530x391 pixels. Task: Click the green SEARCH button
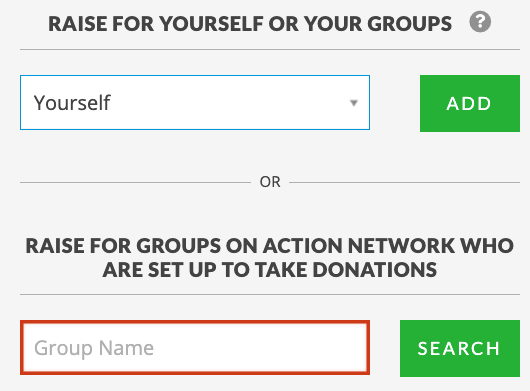click(460, 348)
